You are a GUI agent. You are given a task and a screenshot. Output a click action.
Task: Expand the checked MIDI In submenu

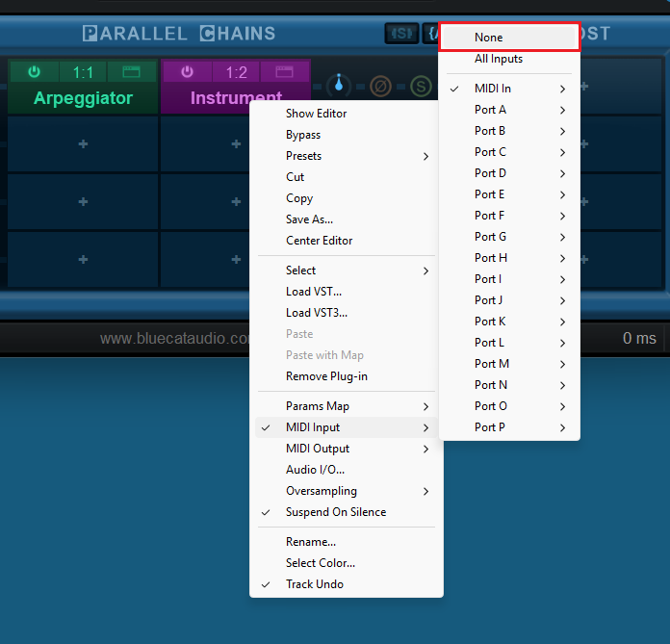pos(509,89)
